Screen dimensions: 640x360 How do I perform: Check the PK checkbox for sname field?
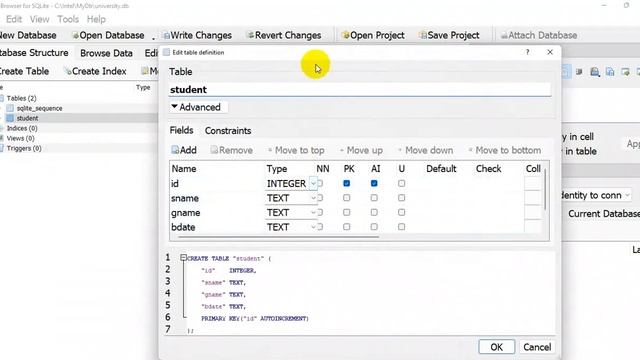tap(347, 198)
